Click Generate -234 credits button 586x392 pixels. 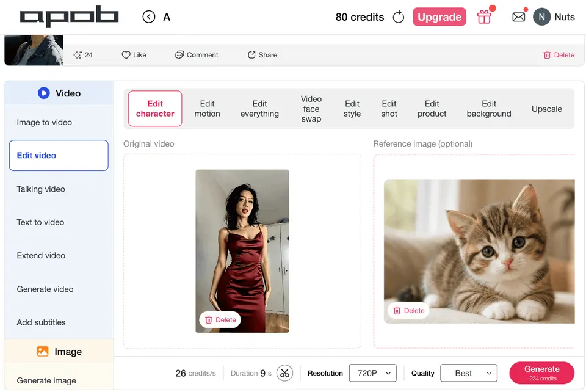[541, 373]
